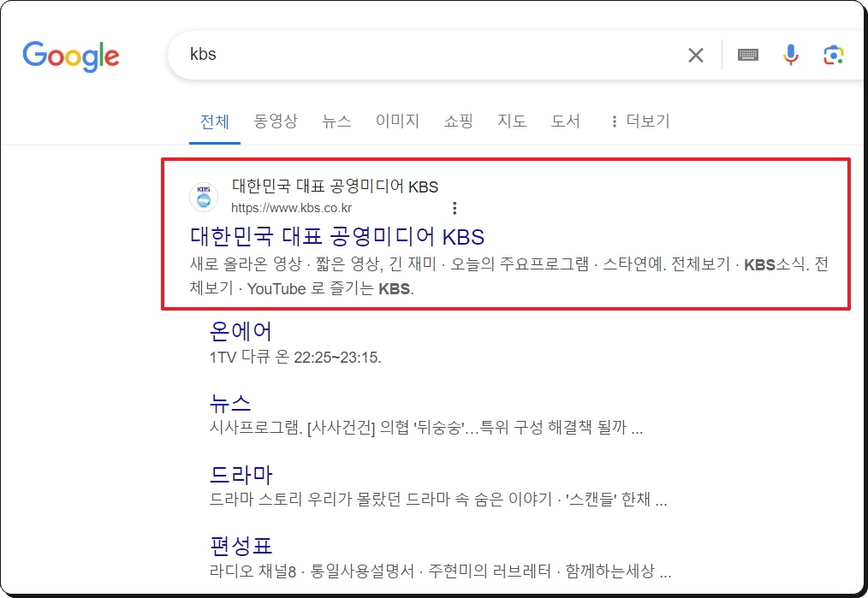Image resolution: width=868 pixels, height=598 pixels.
Task: Click description starting '새로 올라온 영상 · 짧은 영상'
Action: click(x=508, y=276)
